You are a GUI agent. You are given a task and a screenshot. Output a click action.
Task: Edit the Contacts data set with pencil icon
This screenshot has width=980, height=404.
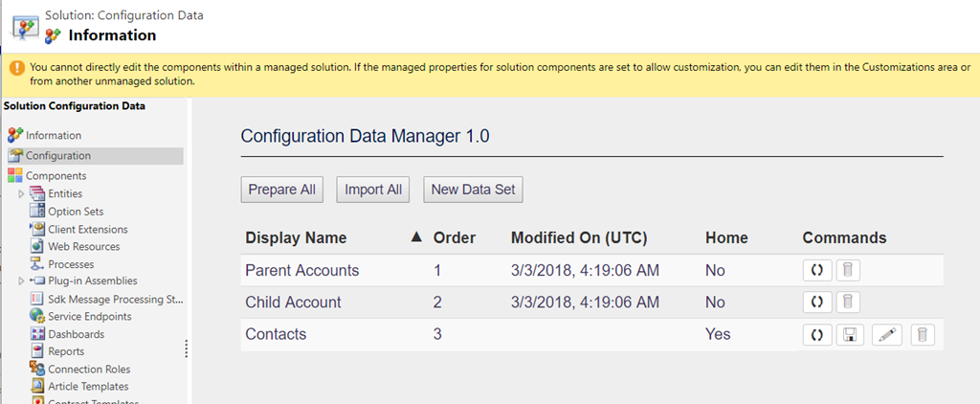(x=887, y=335)
